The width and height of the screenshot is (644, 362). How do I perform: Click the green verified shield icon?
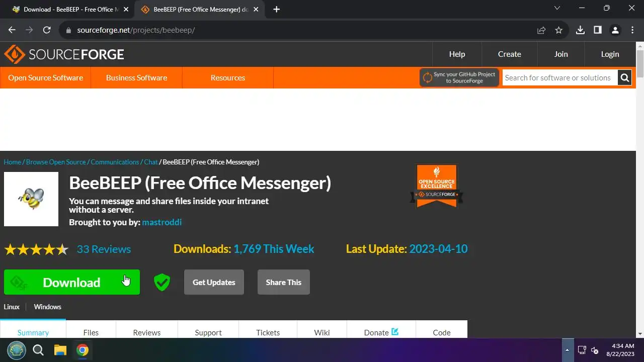(x=162, y=282)
